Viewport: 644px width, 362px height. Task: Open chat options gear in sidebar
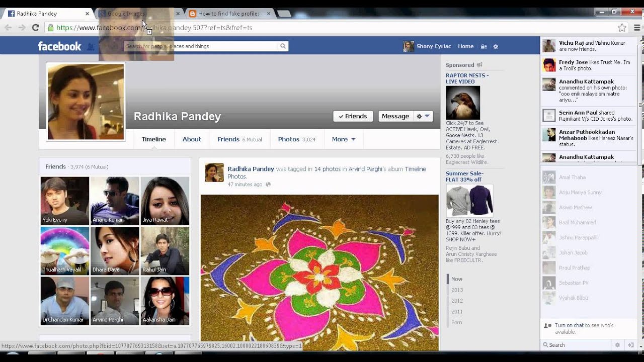click(617, 345)
